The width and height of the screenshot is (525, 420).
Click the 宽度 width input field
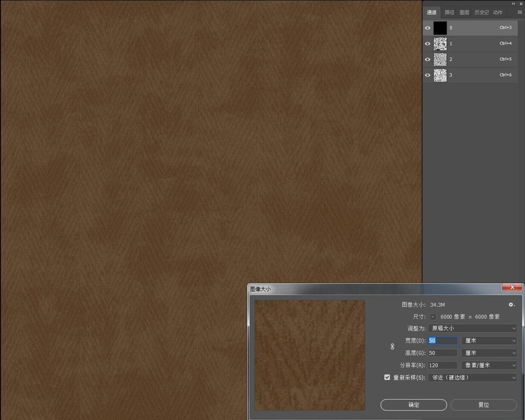coord(443,341)
